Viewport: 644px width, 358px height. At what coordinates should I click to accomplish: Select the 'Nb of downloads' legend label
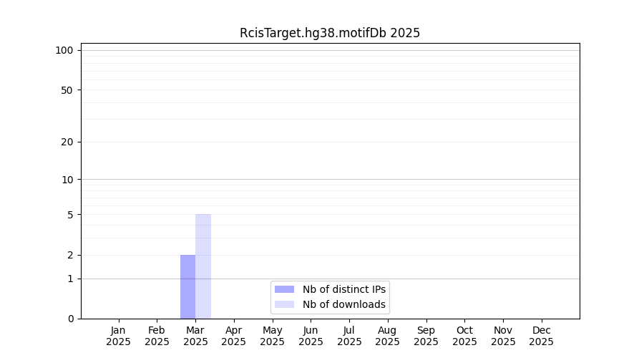click(x=343, y=304)
